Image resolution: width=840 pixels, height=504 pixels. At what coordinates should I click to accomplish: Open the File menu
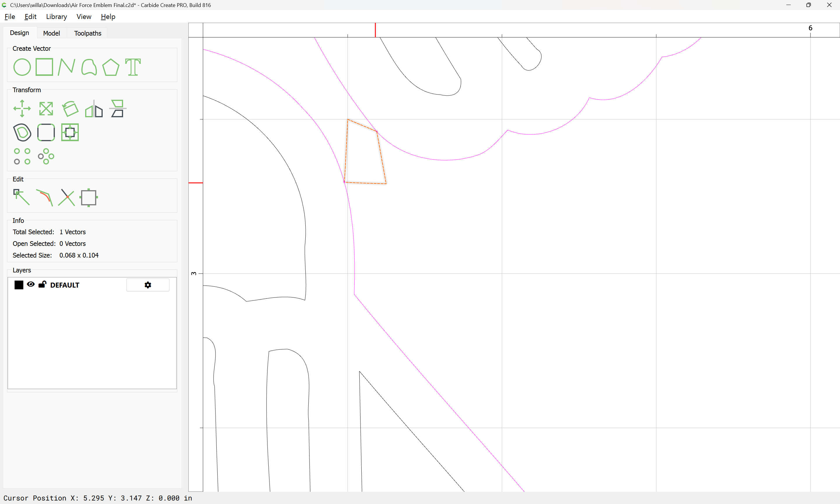[x=10, y=17]
